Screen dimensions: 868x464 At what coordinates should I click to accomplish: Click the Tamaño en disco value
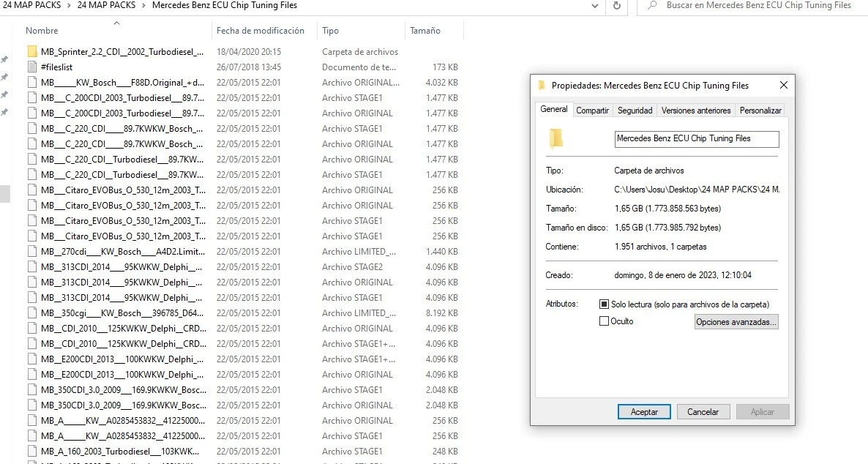[667, 228]
